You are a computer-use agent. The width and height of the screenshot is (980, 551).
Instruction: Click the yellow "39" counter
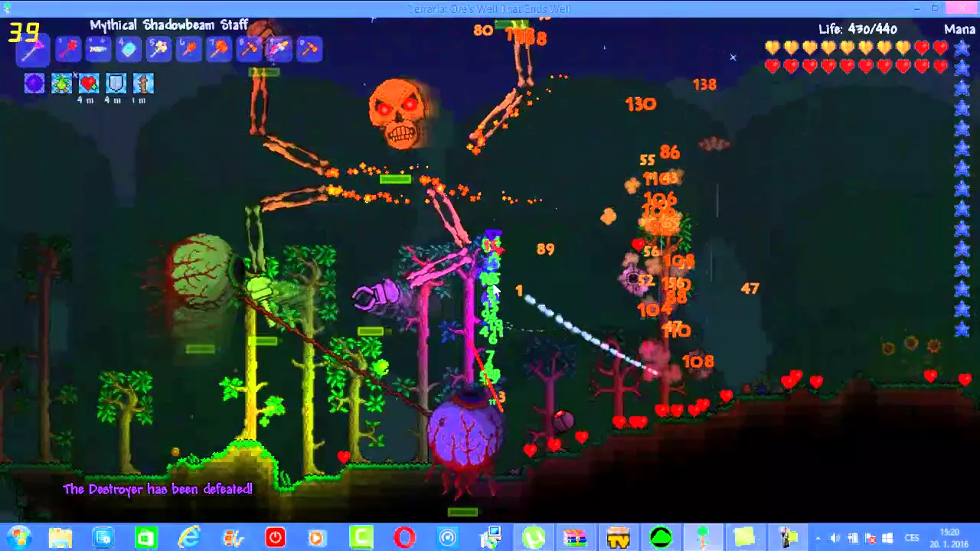[x=23, y=32]
